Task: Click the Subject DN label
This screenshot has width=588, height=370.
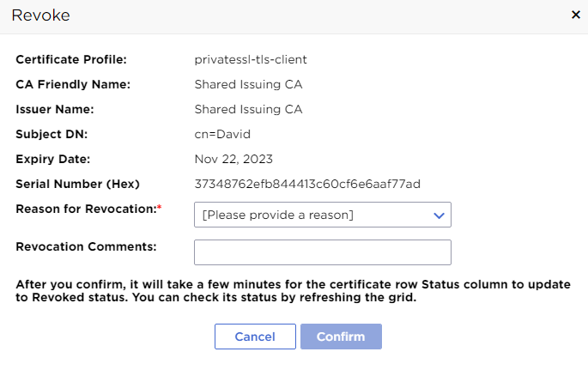Action: (x=52, y=134)
